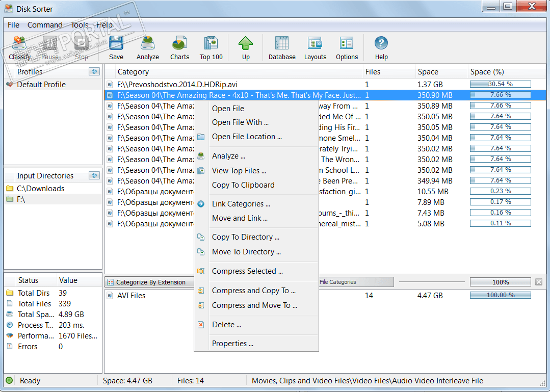Image resolution: width=550 pixels, height=392 pixels.
Task: Open the File Categories dropdown
Action: point(356,282)
